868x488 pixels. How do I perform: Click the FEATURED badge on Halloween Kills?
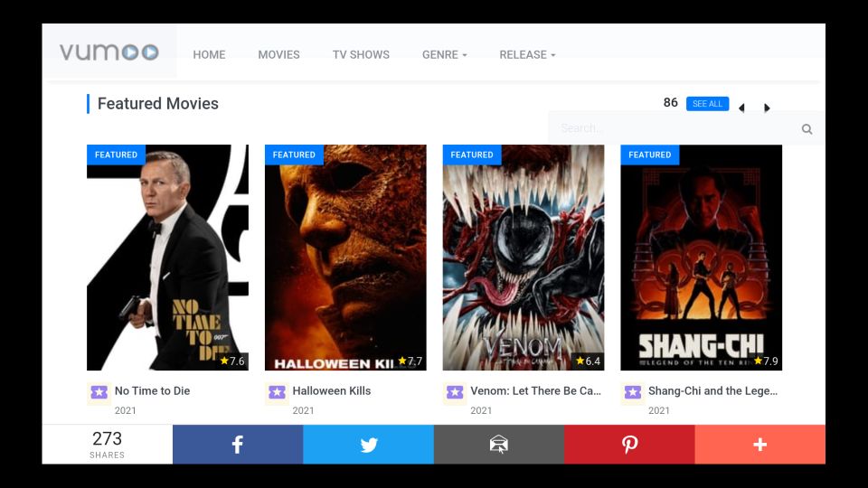(x=294, y=155)
